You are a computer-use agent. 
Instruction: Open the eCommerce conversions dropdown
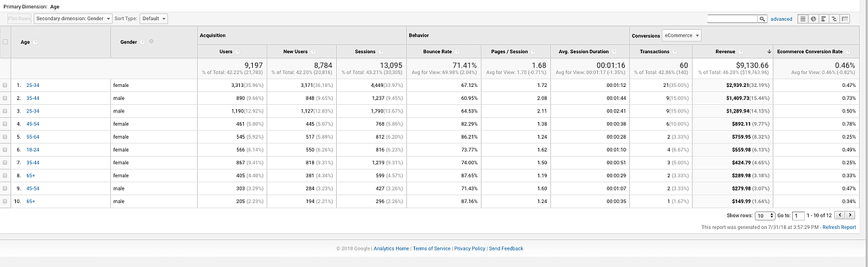[681, 35]
